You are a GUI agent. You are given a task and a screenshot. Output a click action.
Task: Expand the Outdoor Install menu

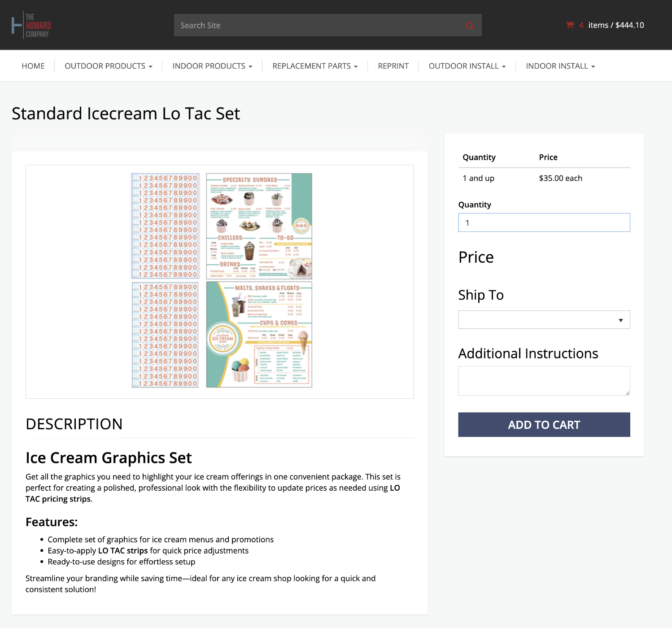coord(467,66)
